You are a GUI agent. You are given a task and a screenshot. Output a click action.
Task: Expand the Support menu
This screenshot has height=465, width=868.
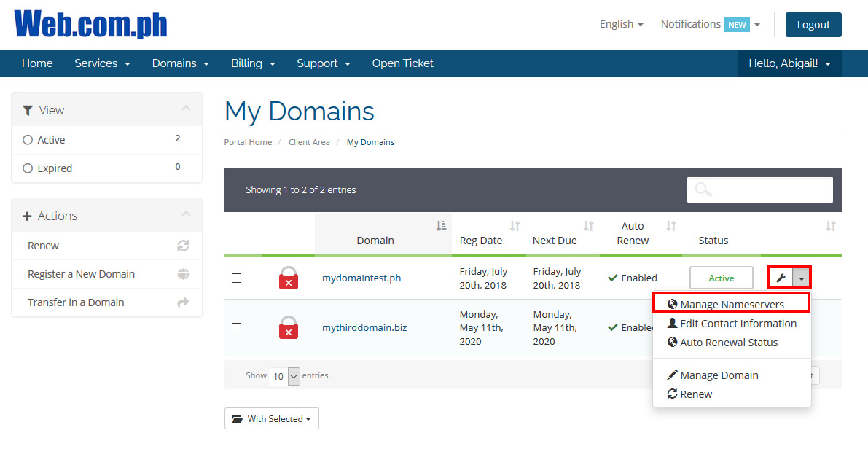click(324, 63)
